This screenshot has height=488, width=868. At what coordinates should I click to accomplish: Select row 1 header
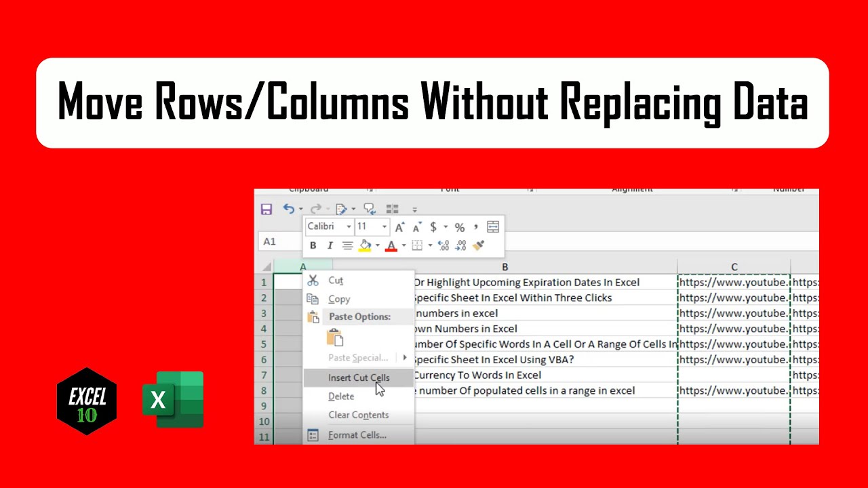point(264,282)
